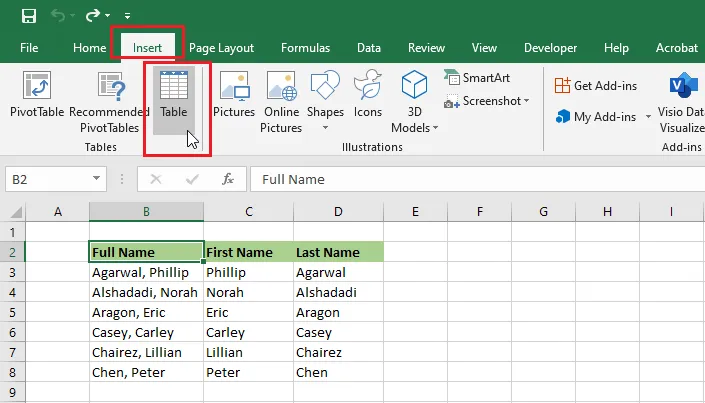Open the File menu tab
Viewport: 705px width, 403px height.
[x=29, y=48]
